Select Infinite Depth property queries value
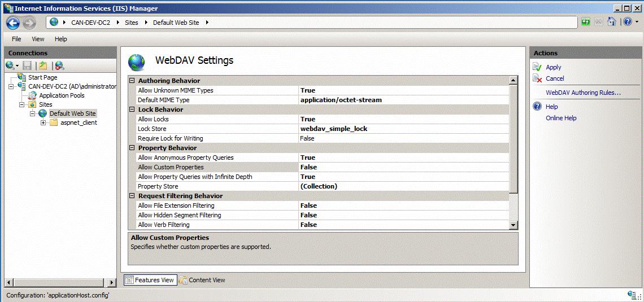 click(x=404, y=177)
